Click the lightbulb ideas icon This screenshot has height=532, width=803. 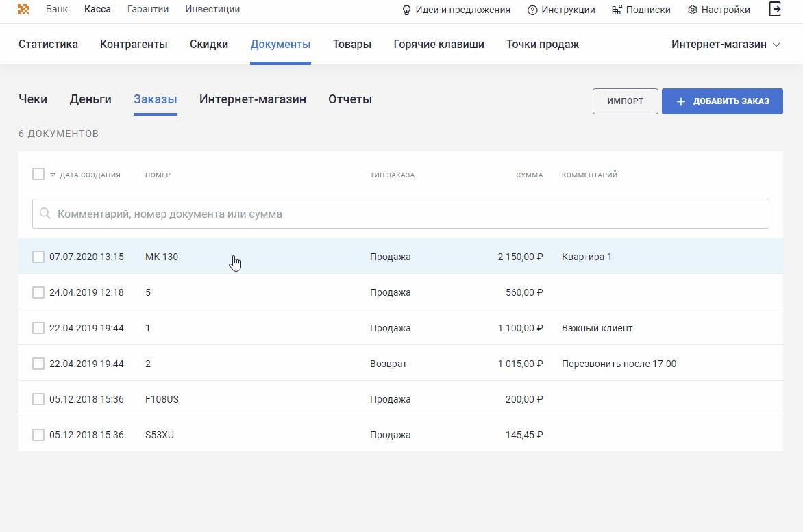point(406,10)
